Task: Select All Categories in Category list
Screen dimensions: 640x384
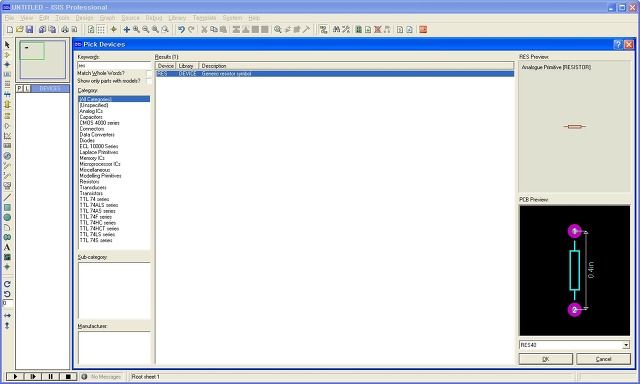Action: 114,99
